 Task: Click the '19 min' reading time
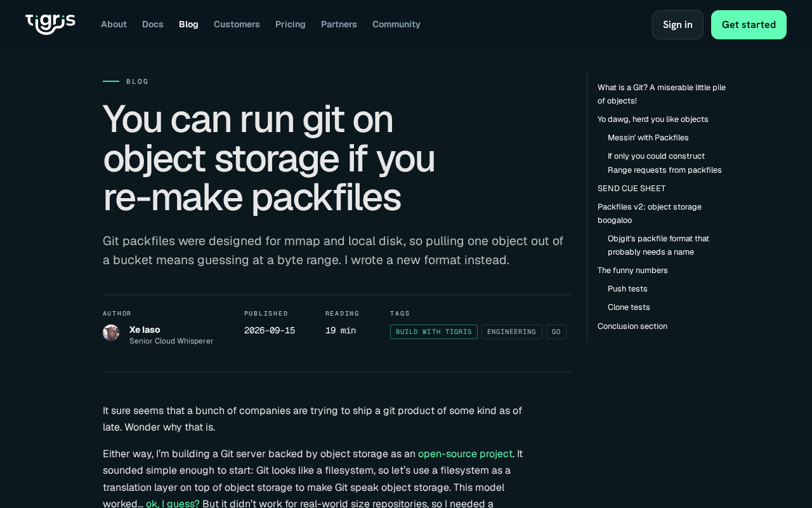tap(341, 330)
